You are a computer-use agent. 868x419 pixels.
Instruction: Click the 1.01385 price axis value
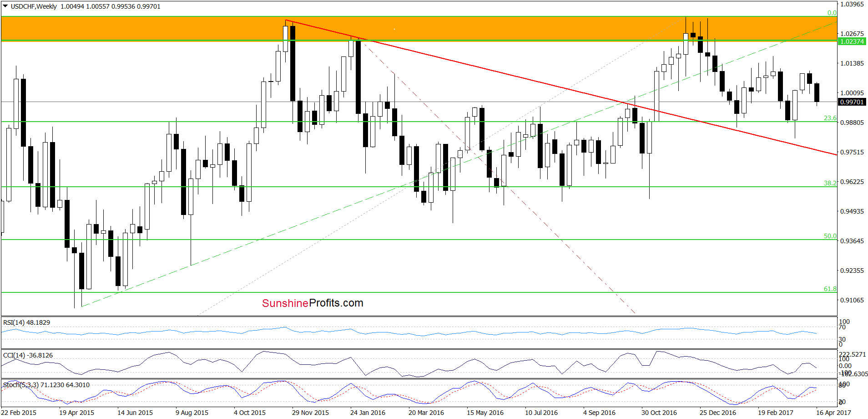point(852,63)
